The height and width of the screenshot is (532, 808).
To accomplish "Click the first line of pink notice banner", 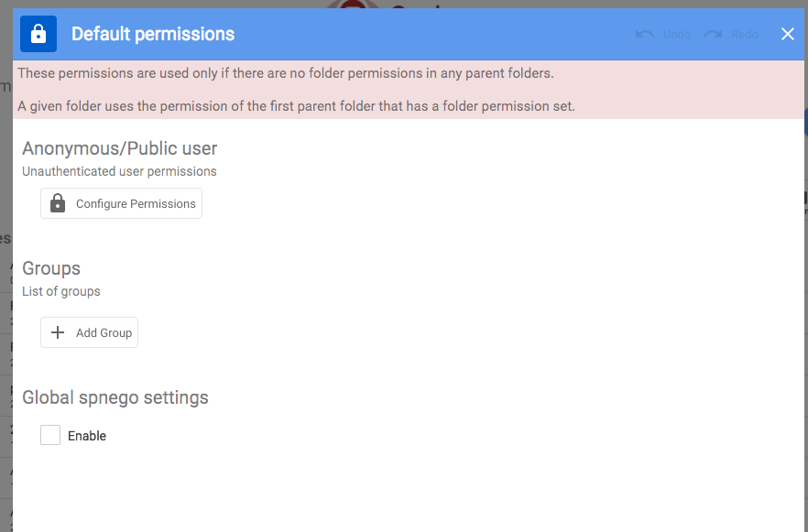I will point(286,73).
